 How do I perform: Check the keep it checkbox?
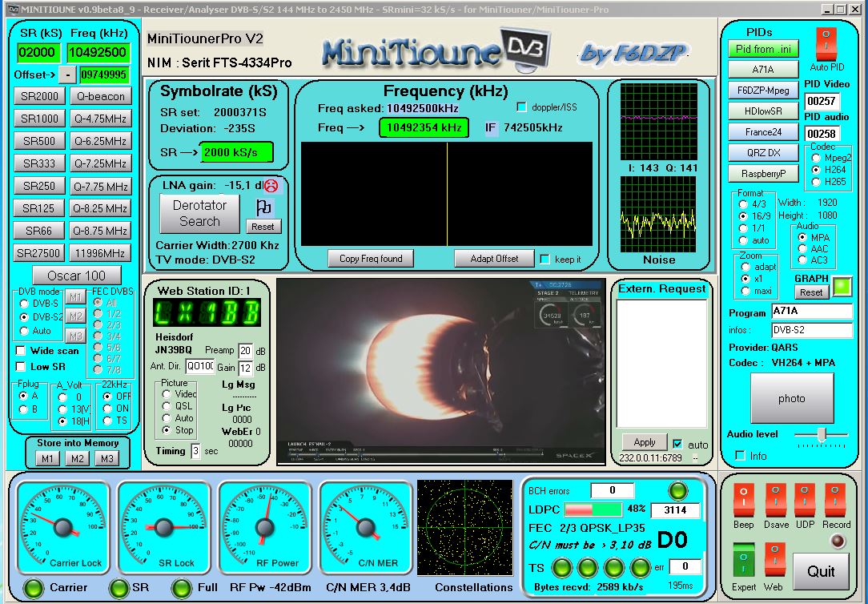tap(545, 259)
